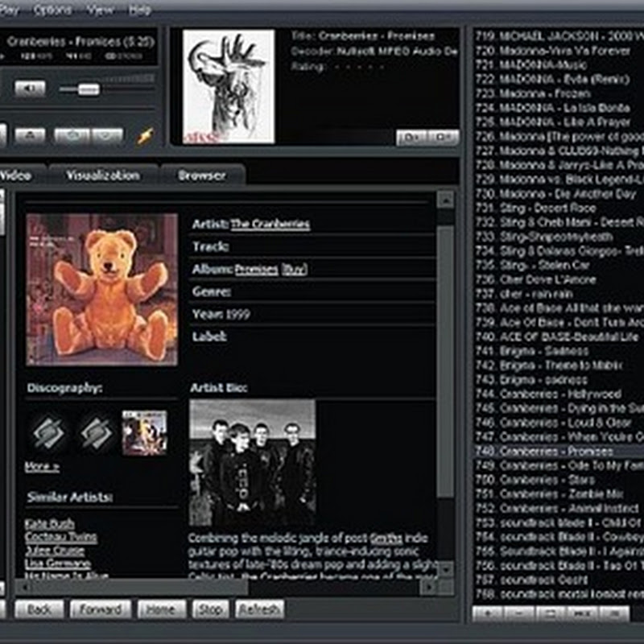The image size is (644, 644).
Task: Open similar artist Lisa Germano
Action: 57,563
